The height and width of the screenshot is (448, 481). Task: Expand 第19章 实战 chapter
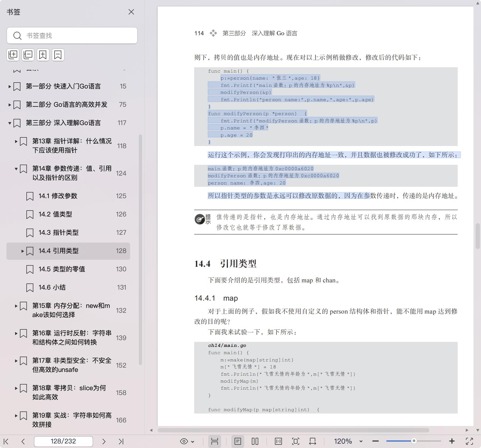[16, 416]
